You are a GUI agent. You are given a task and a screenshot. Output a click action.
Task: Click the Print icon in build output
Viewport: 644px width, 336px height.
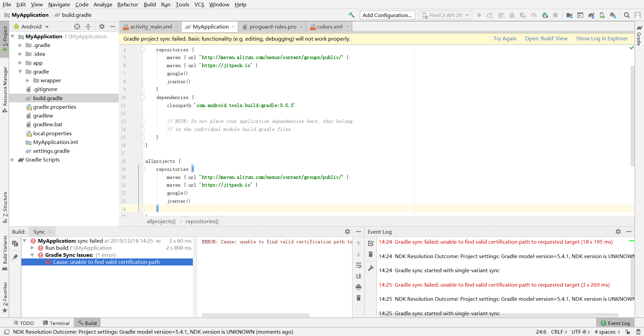[x=359, y=287]
